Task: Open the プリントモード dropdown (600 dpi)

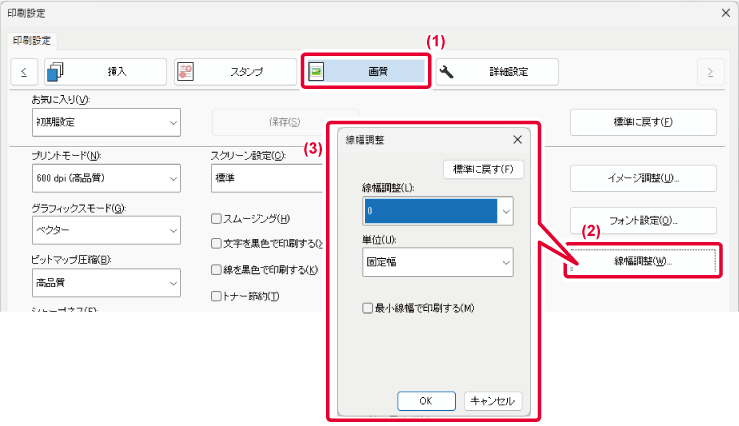Action: 106,178
